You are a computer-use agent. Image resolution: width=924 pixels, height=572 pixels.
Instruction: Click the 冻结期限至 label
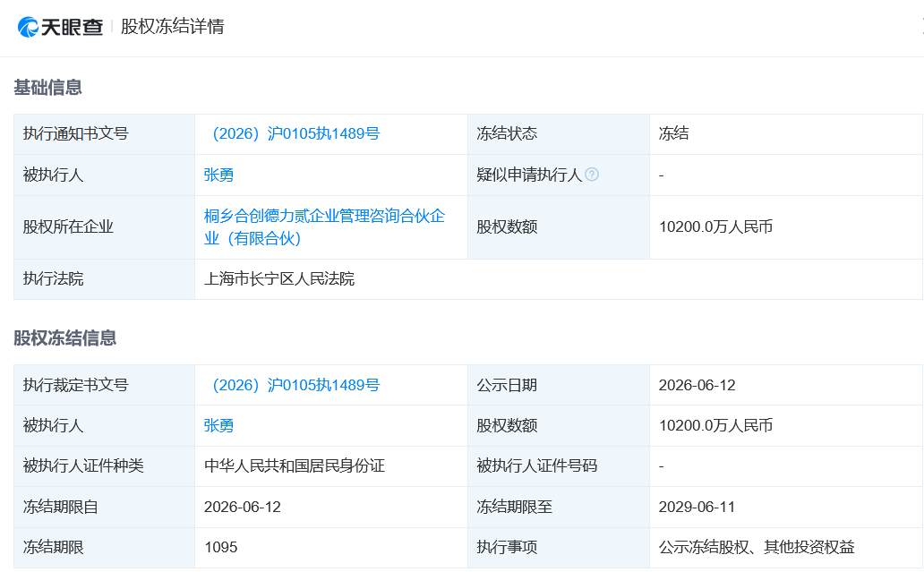click(x=515, y=508)
